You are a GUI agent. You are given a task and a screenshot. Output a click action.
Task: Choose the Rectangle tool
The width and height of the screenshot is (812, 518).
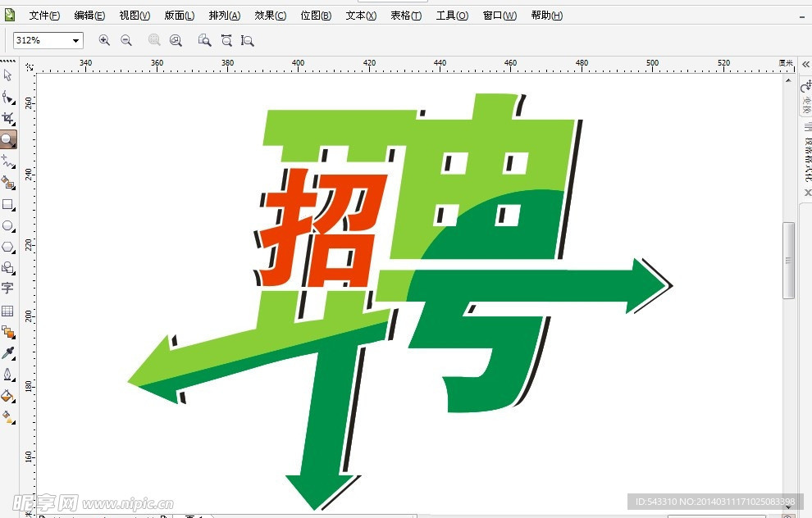[x=9, y=206]
